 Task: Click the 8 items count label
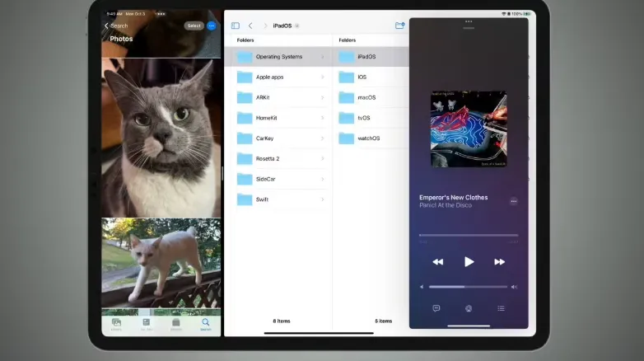(282, 321)
